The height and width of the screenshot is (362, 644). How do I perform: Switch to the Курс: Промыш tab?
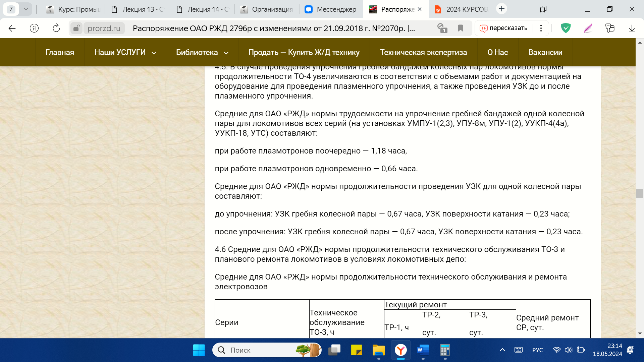pyautogui.click(x=73, y=9)
